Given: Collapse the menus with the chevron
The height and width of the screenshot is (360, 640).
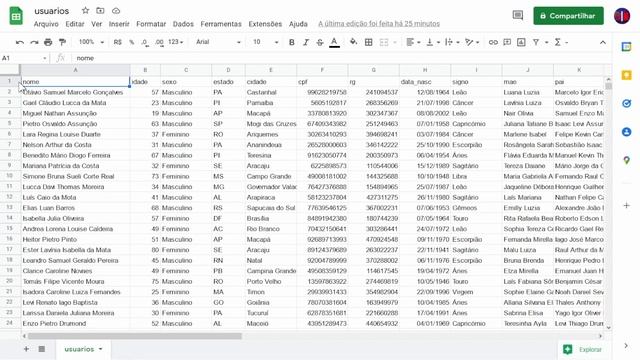Looking at the screenshot, I should 602,42.
